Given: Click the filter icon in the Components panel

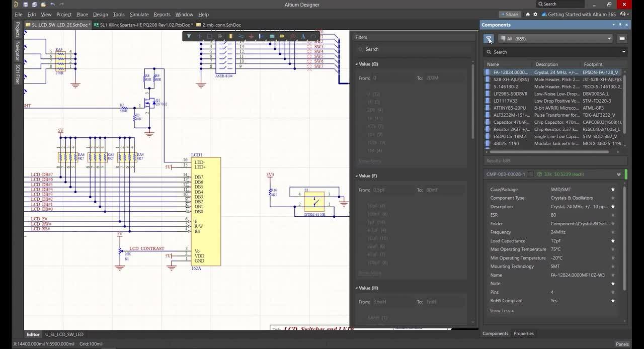Looking at the screenshot, I should [489, 39].
